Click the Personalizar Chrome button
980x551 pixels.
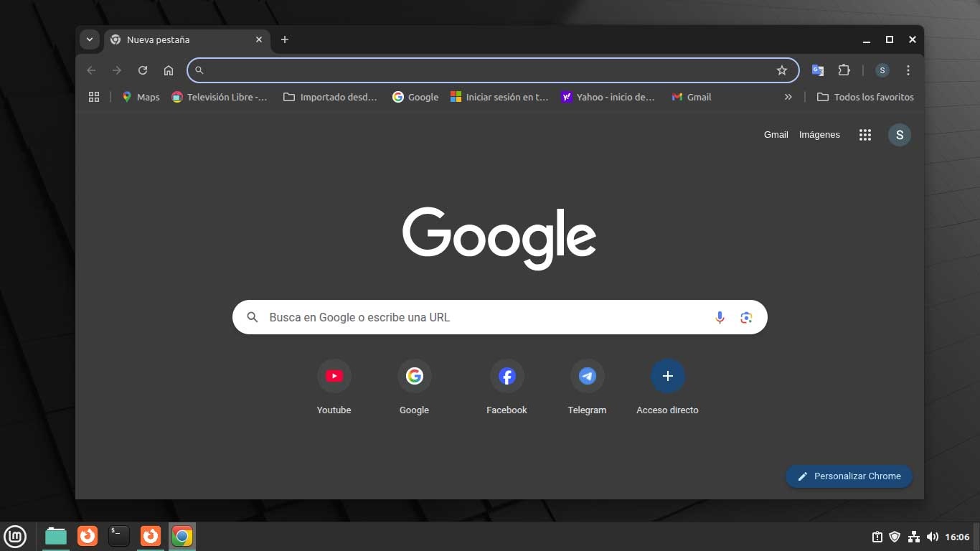[x=849, y=476]
